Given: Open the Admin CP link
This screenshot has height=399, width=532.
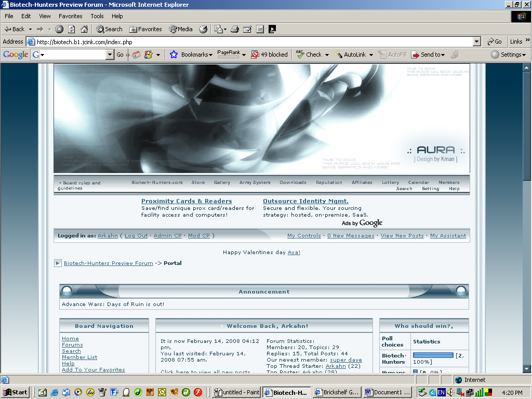Looking at the screenshot, I should [168, 235].
